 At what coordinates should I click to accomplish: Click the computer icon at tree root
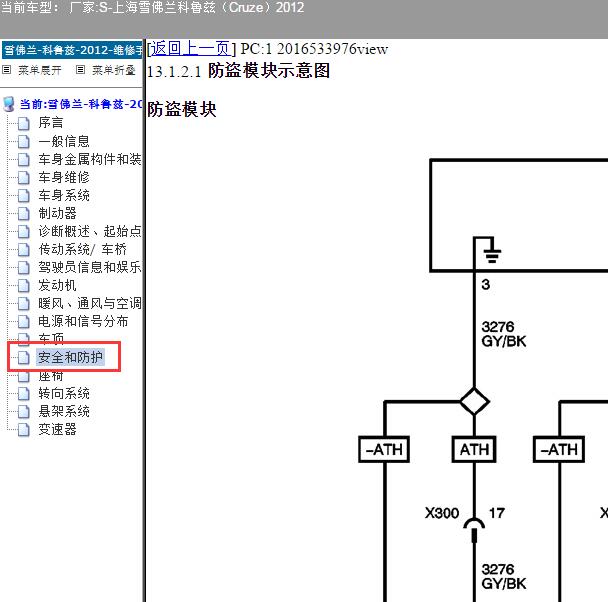coord(9,104)
